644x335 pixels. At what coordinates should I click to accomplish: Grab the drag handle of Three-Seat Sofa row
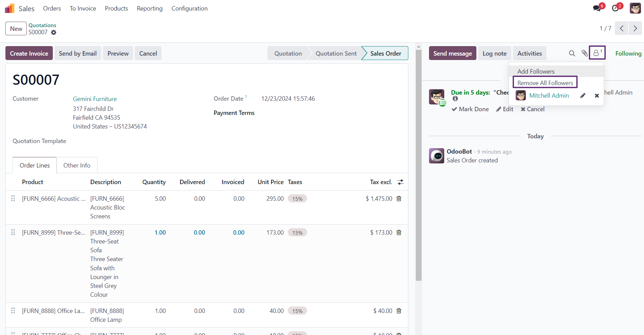click(x=13, y=232)
